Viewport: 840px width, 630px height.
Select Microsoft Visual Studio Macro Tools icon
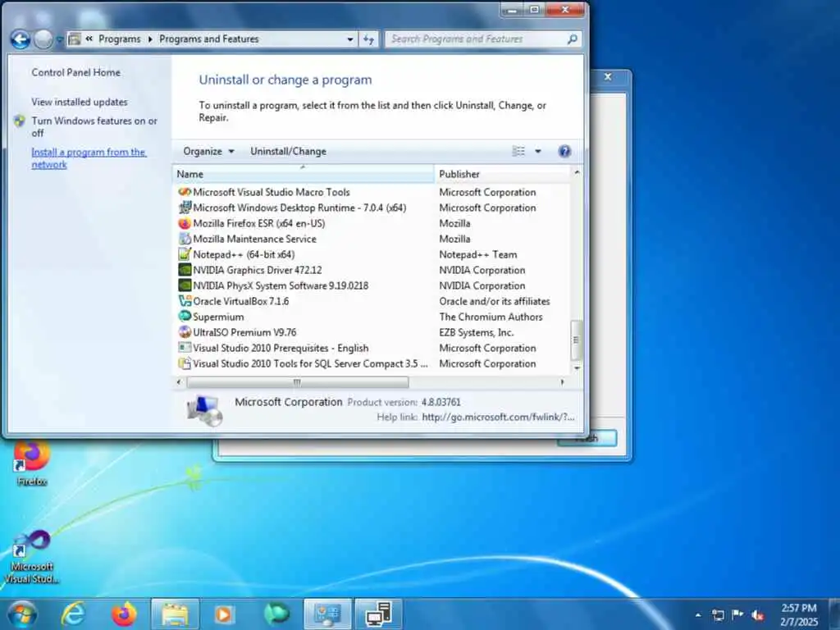click(185, 192)
